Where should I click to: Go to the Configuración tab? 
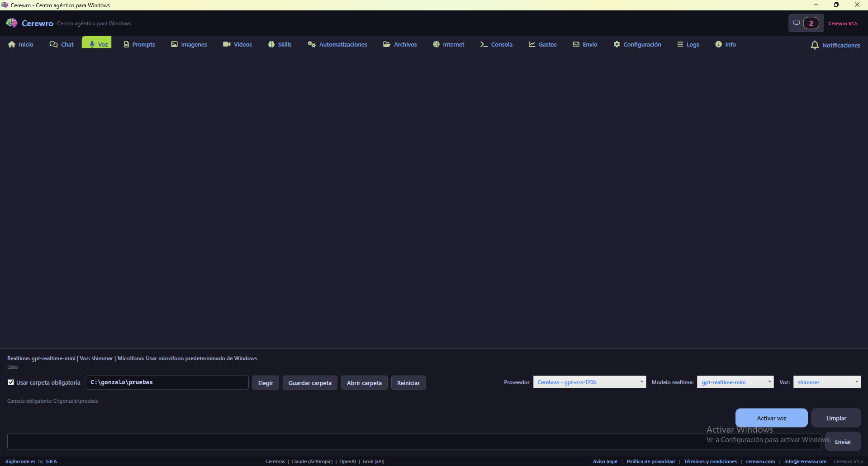[637, 44]
